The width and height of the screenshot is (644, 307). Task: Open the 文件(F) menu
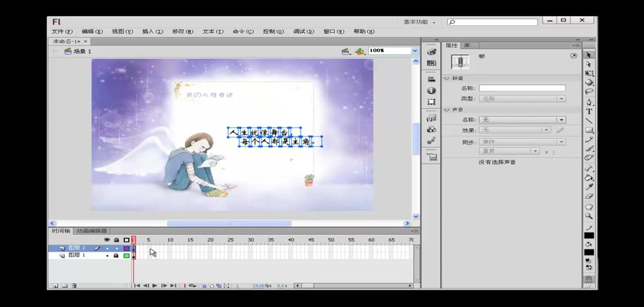tap(62, 31)
